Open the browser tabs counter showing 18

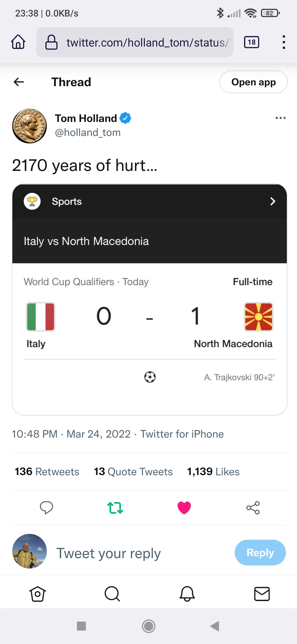click(251, 42)
